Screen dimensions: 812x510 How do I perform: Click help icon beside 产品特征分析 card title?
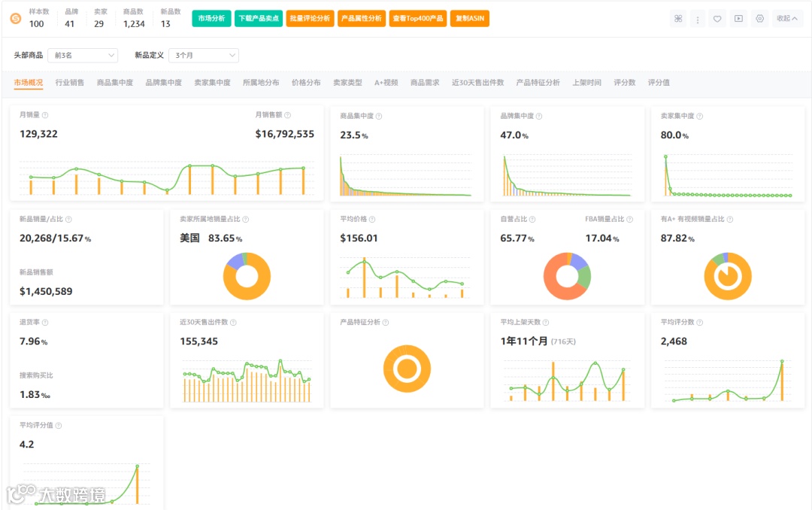point(385,323)
